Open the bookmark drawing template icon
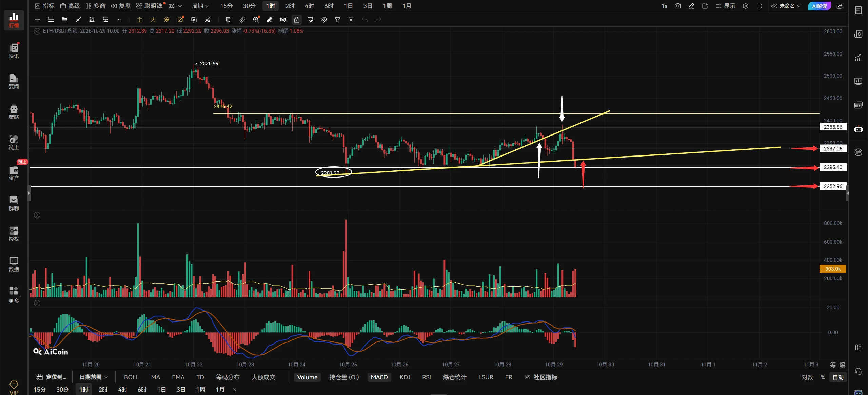Image resolution: width=868 pixels, height=395 pixels. click(229, 20)
